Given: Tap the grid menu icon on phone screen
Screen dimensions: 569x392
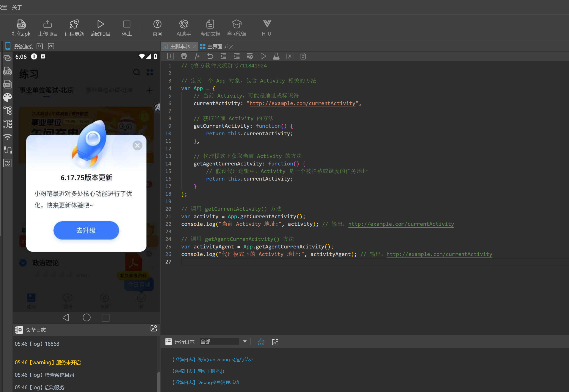Looking at the screenshot, I should pos(150,72).
